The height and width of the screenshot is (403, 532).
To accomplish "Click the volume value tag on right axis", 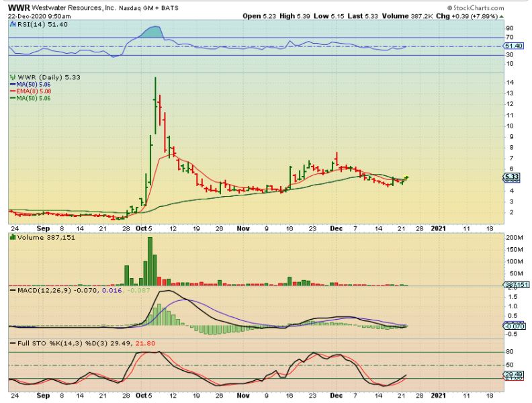I will tap(513, 285).
